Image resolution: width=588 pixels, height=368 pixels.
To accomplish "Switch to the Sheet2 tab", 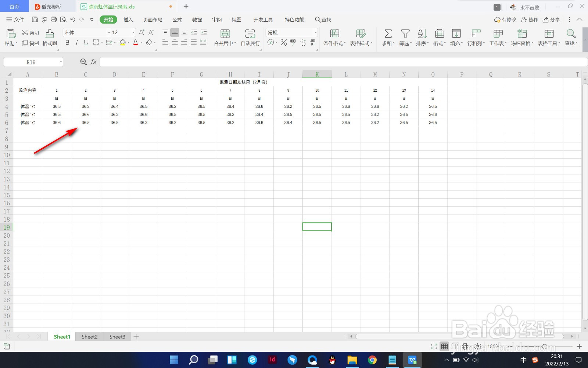I will (89, 336).
